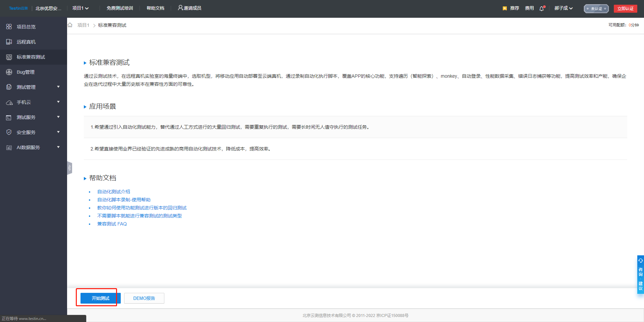Click the AI数据服务 chart icon
Viewport: 644px width, 322px height.
tap(9, 147)
